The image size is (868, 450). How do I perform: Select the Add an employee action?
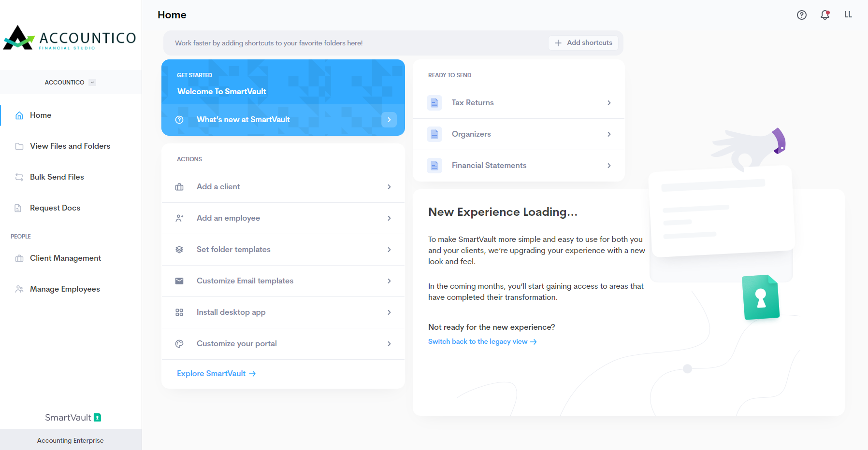(x=283, y=218)
